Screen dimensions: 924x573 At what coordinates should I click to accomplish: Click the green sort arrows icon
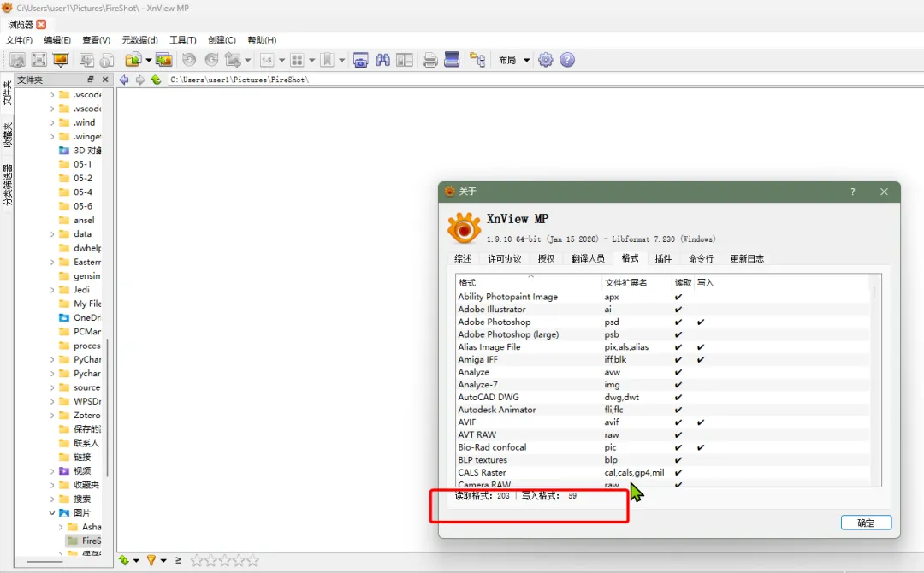[x=124, y=560]
